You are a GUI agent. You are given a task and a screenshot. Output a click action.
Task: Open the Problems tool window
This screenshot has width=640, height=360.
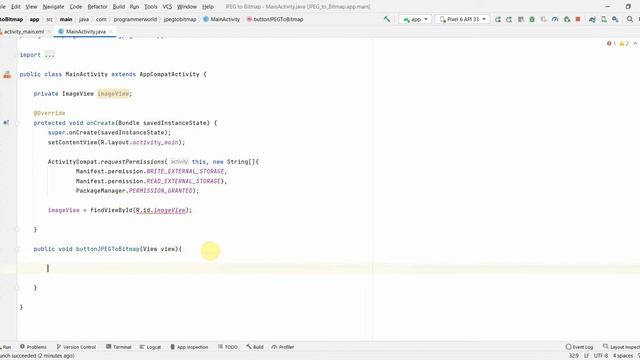click(33, 347)
